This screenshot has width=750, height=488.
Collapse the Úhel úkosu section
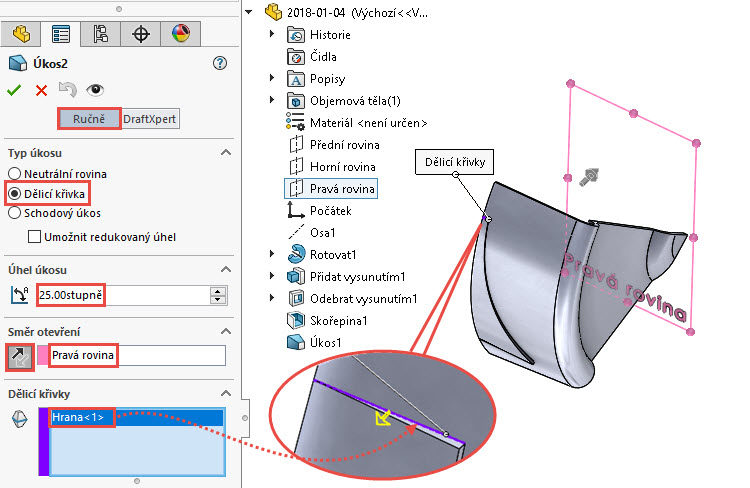pos(226,269)
